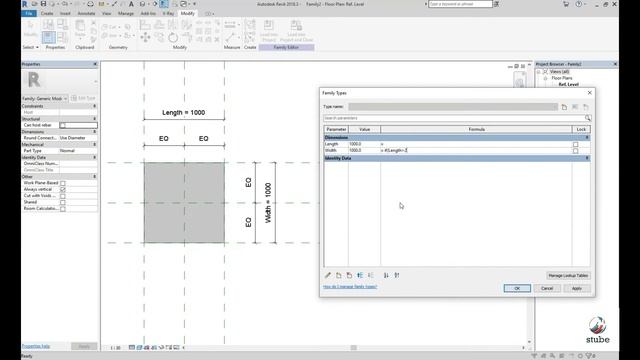Collapse Identity Data group in Family Types
640x360 pixels.
point(587,158)
